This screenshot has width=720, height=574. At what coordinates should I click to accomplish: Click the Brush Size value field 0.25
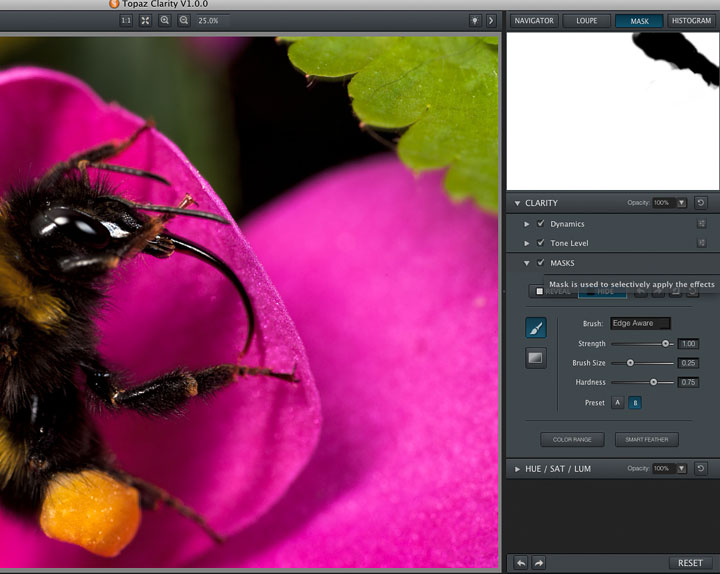click(688, 363)
